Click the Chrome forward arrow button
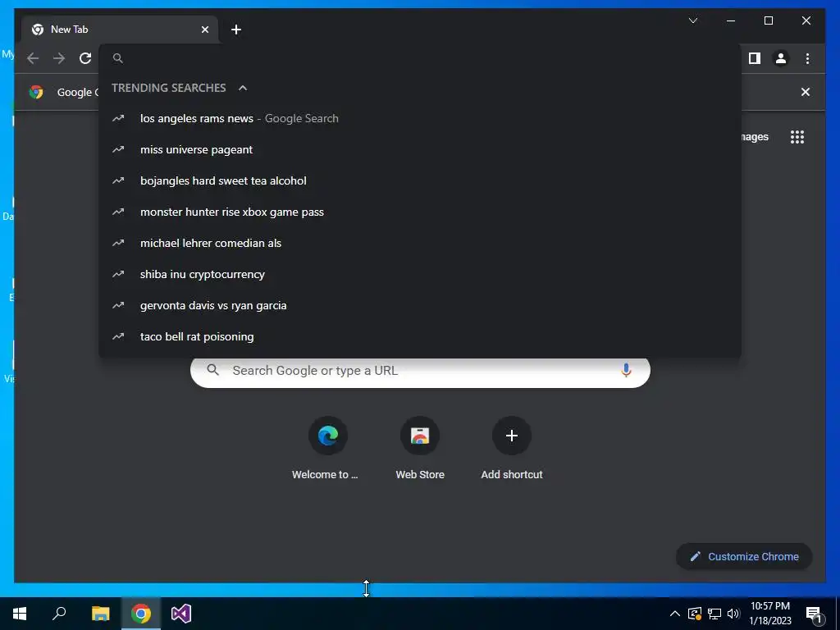 pos(59,58)
